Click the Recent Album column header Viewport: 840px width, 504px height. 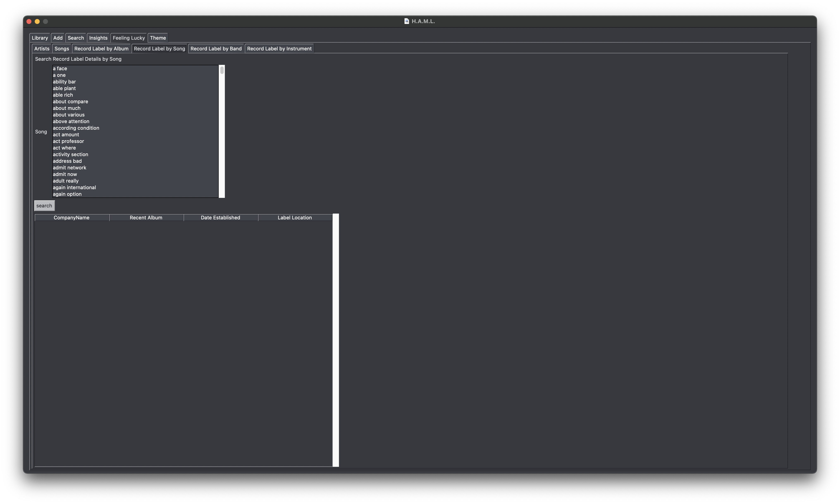click(x=146, y=217)
